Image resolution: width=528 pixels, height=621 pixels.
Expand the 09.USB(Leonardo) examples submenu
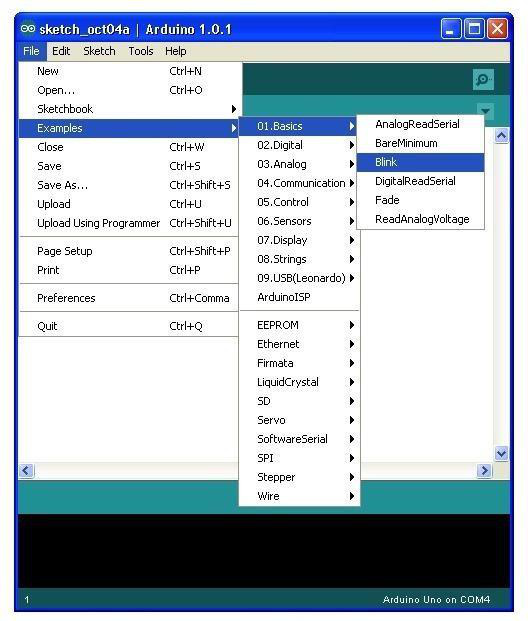[299, 278]
